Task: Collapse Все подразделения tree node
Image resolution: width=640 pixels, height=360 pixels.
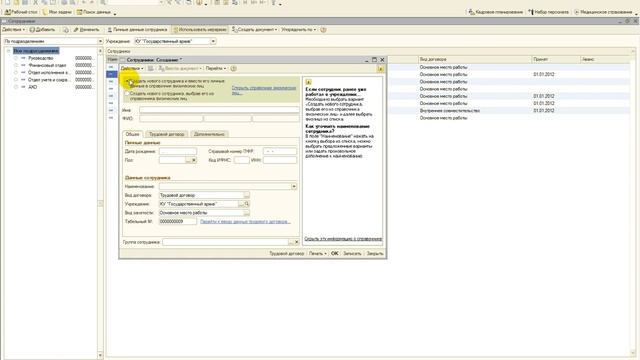Action: (8, 51)
